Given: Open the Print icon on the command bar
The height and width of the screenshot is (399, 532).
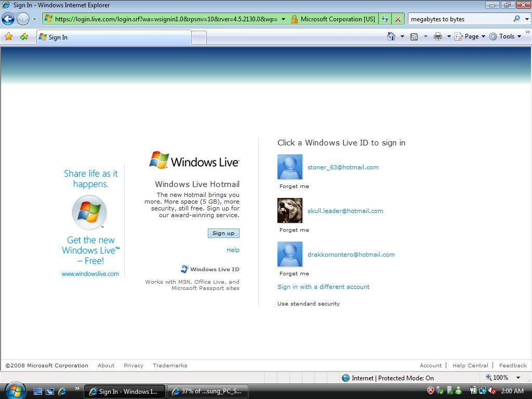Looking at the screenshot, I should tap(438, 36).
